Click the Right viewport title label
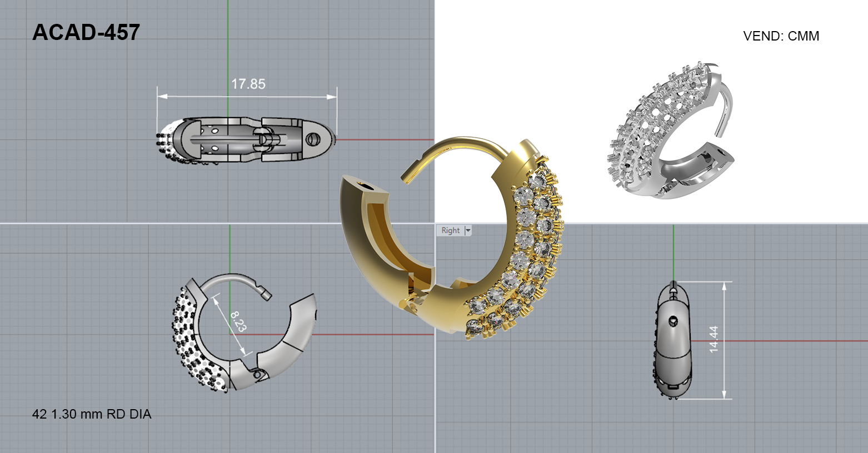This screenshot has width=868, height=453. [451, 230]
